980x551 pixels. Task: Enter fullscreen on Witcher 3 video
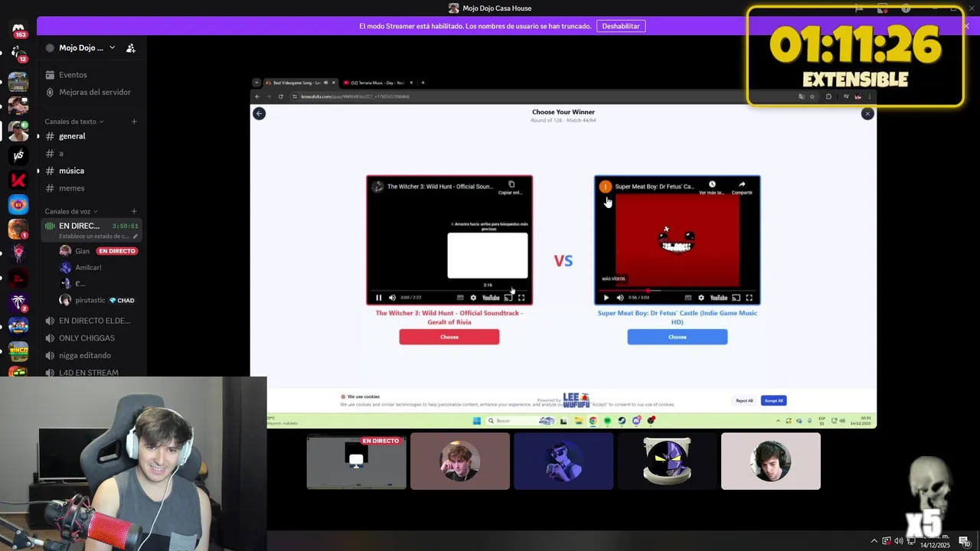(521, 298)
